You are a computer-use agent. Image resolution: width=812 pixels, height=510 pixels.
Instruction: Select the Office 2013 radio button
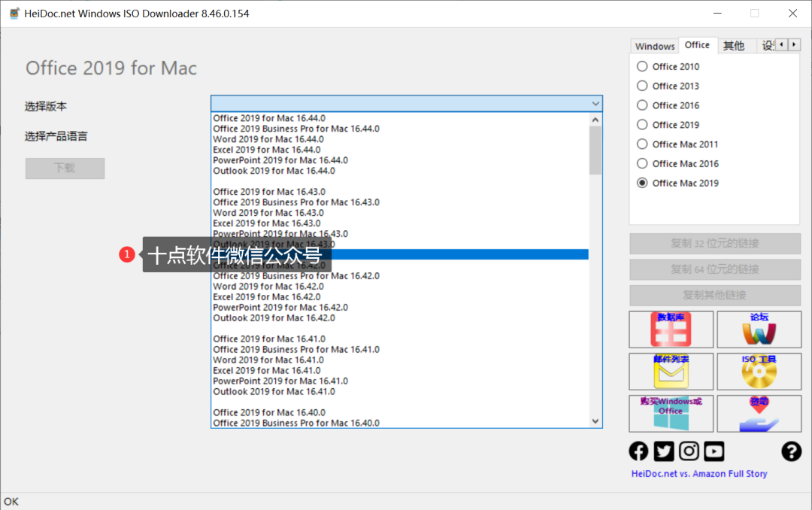pyautogui.click(x=642, y=86)
